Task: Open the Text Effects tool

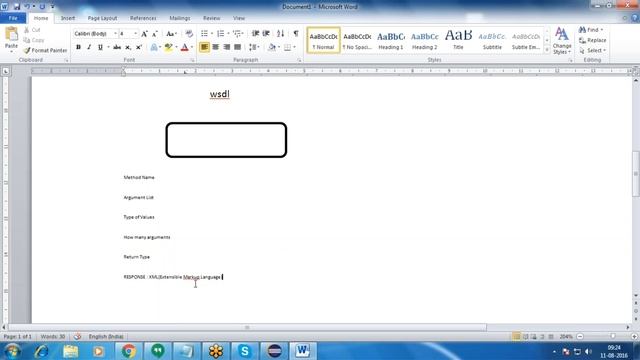Action: pos(154,47)
